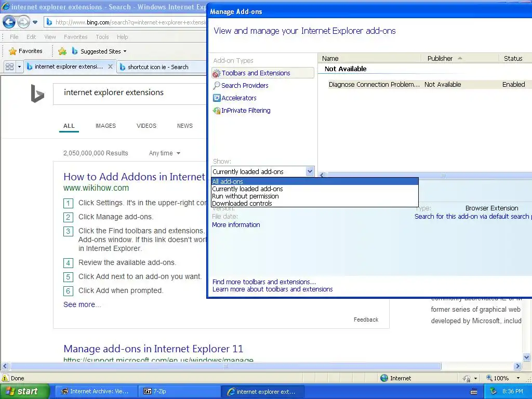Select Search Providers add-on type
532x399 pixels.
tap(241, 86)
